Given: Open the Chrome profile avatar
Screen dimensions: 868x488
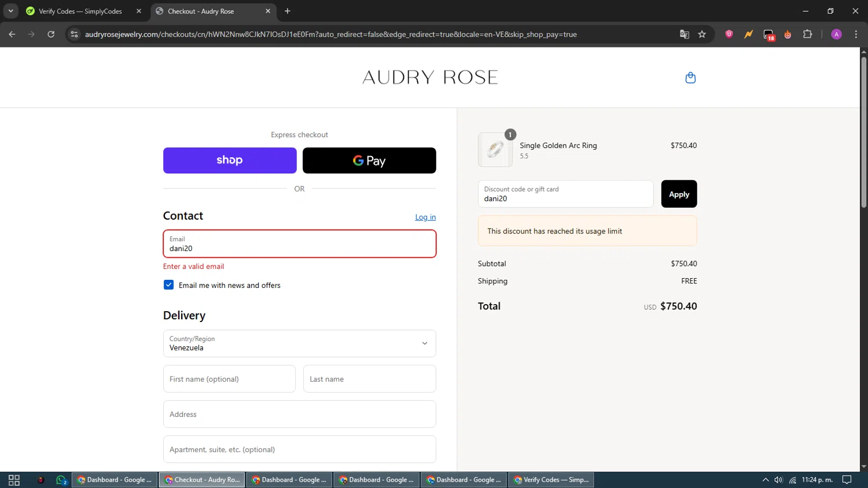Looking at the screenshot, I should point(836,34).
